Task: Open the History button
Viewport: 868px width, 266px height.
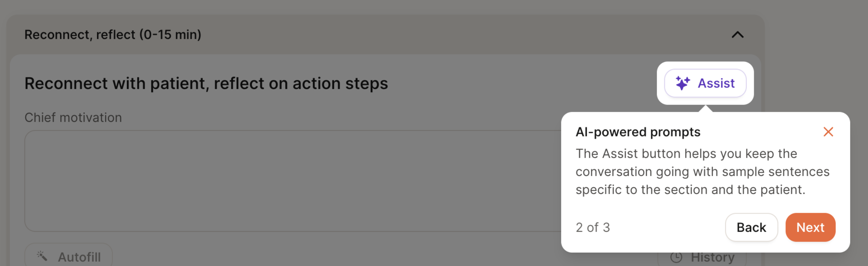Action: [712, 258]
